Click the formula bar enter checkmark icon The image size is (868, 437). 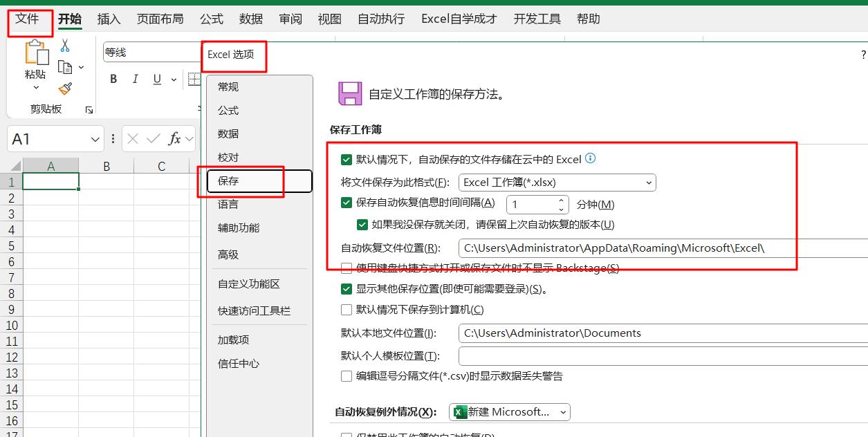coord(154,139)
